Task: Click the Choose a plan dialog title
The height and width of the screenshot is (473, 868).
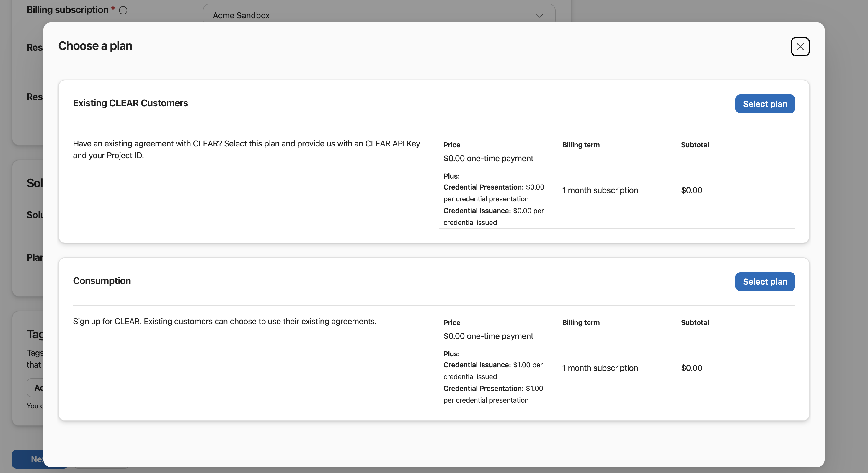Action: pyautogui.click(x=95, y=46)
